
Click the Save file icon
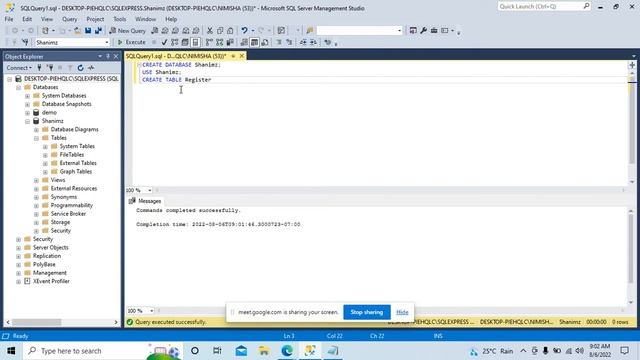[x=88, y=31]
